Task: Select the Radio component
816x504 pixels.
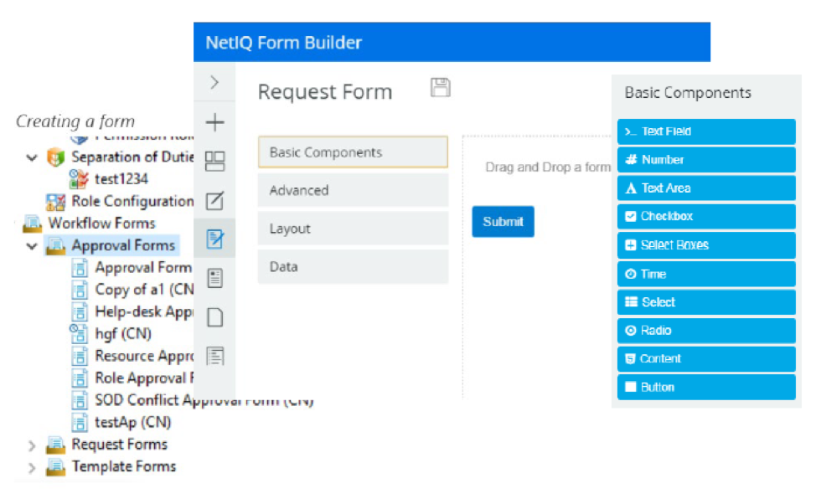Action: pos(706,330)
